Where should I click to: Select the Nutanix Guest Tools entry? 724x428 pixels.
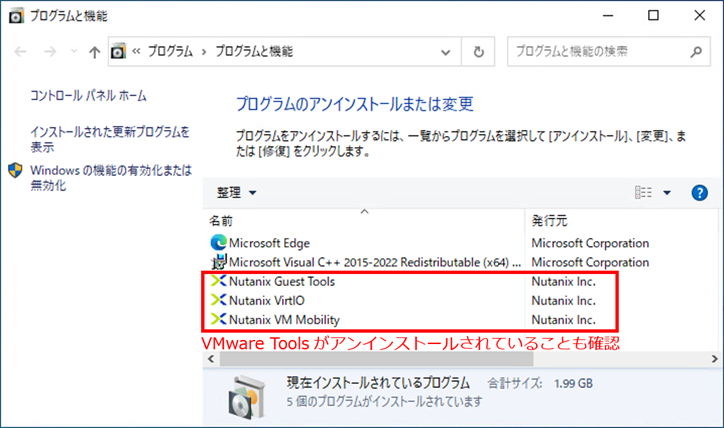coord(282,281)
